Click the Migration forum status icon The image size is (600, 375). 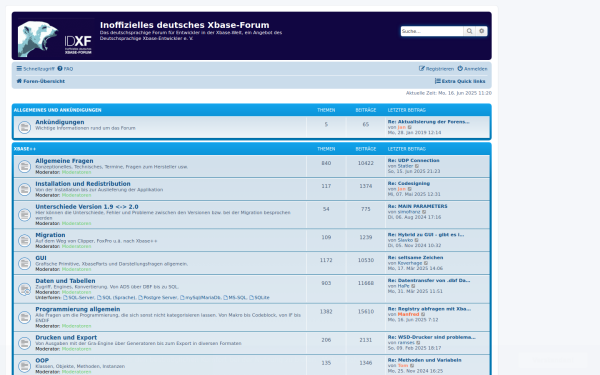click(x=24, y=241)
